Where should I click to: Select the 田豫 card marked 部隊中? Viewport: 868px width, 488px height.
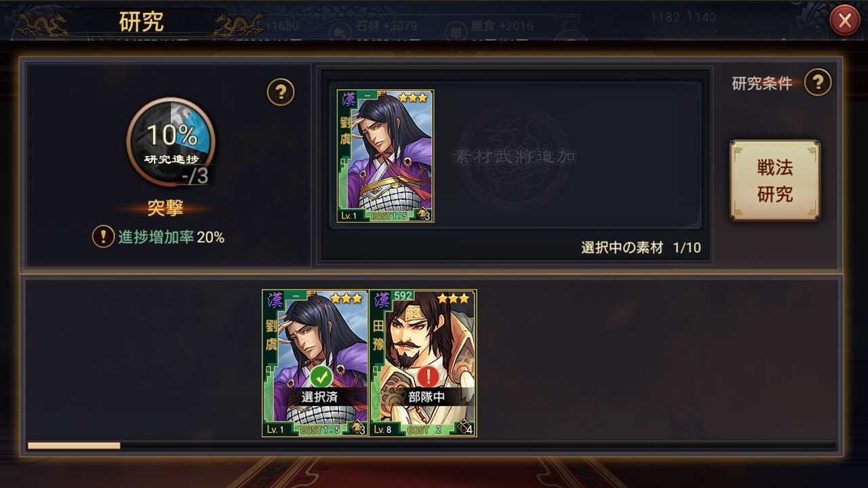[x=423, y=363]
